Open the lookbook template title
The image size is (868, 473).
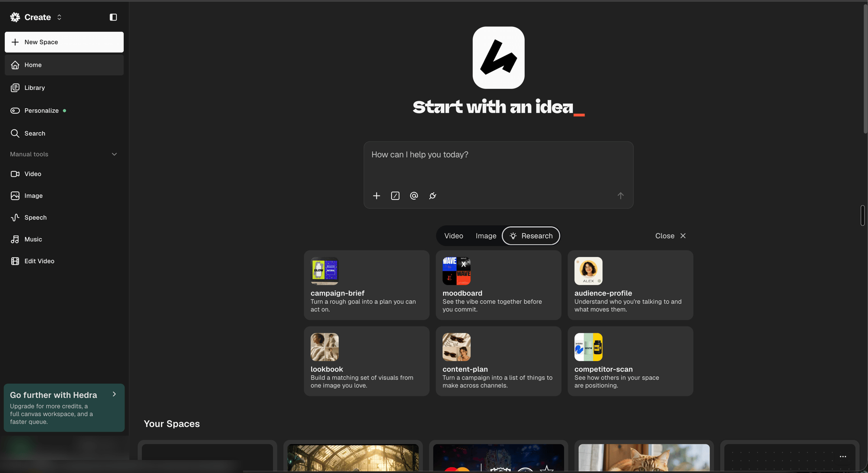point(327,369)
